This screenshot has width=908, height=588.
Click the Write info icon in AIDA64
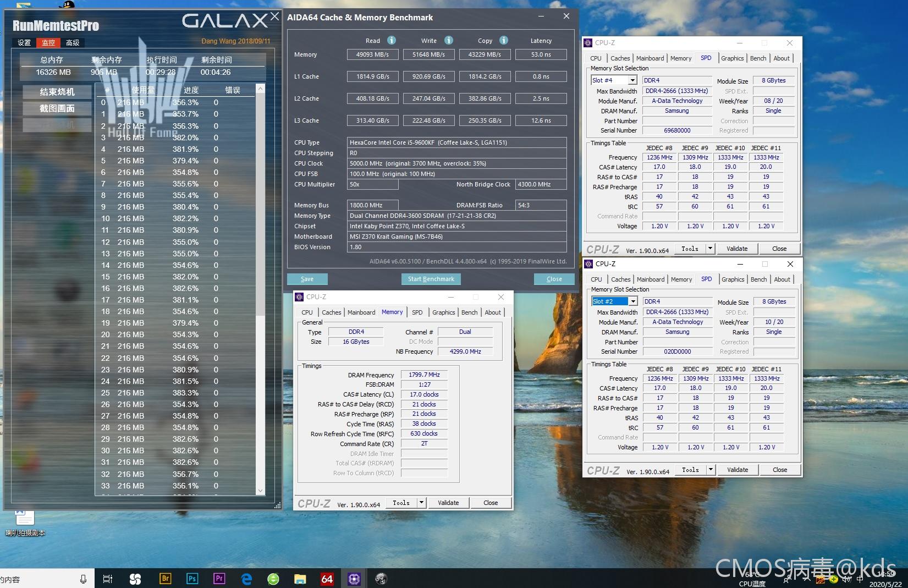click(449, 40)
